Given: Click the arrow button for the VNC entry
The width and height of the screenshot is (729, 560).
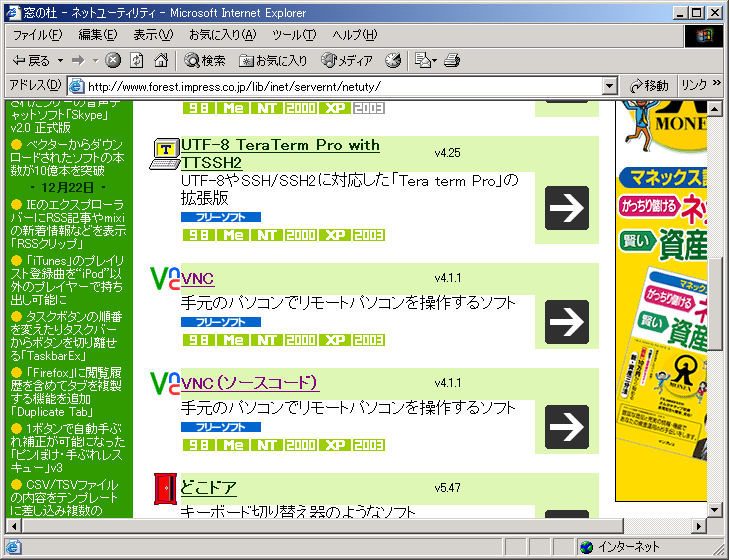Looking at the screenshot, I should coord(567,322).
